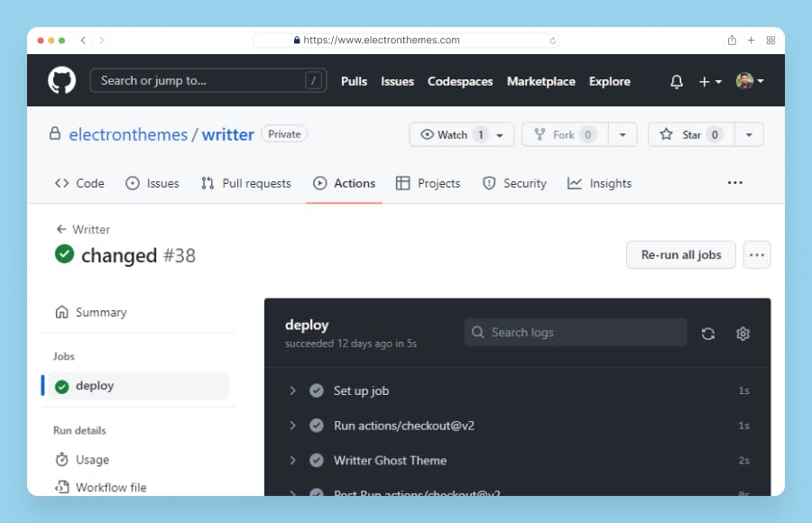Open the GitHub home logo
The height and width of the screenshot is (523, 812).
[61, 80]
